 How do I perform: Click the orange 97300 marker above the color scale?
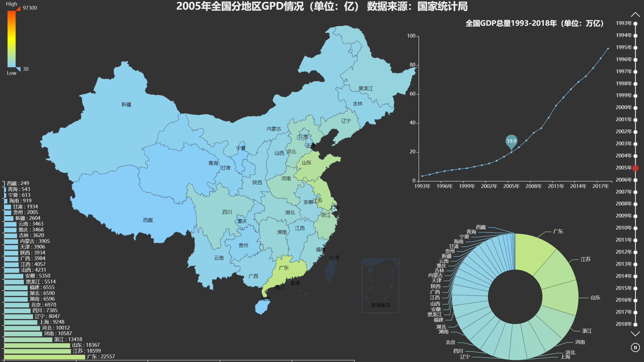18,8
